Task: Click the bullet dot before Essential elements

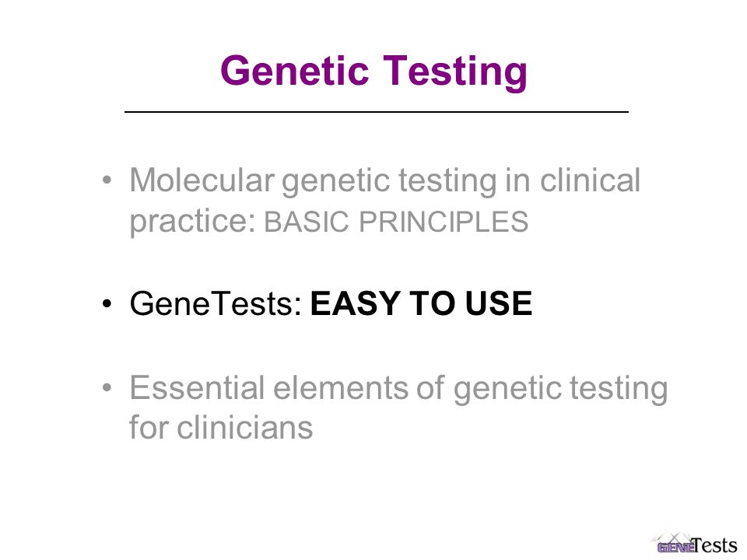Action: [x=107, y=387]
